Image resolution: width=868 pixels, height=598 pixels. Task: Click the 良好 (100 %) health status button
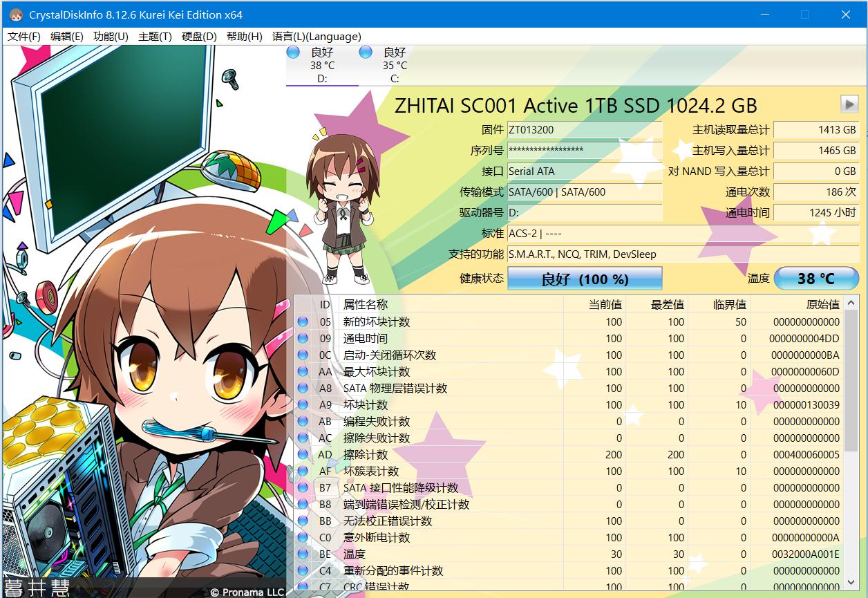click(585, 279)
